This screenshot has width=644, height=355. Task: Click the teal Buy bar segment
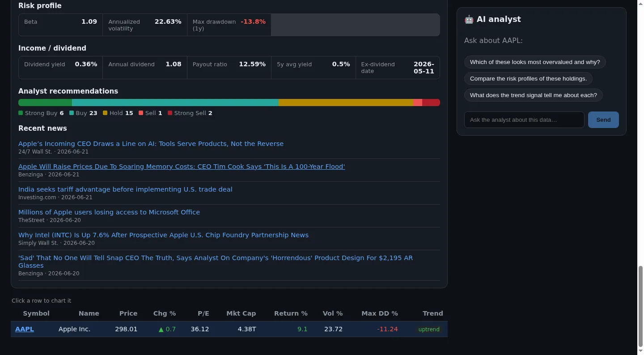point(175,103)
